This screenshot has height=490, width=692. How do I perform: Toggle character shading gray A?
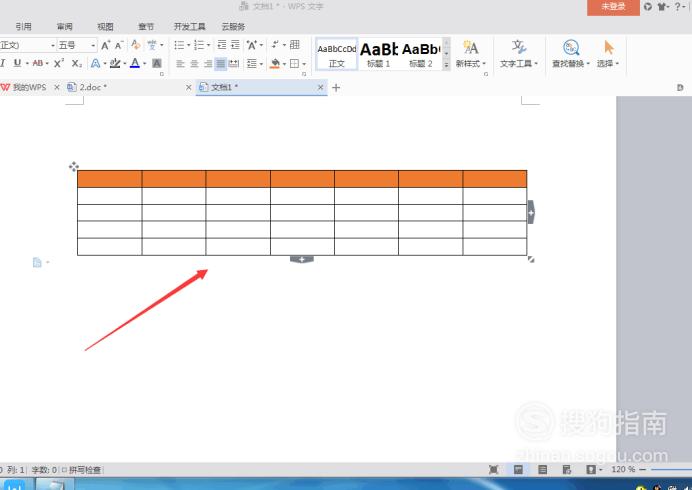pos(157,64)
